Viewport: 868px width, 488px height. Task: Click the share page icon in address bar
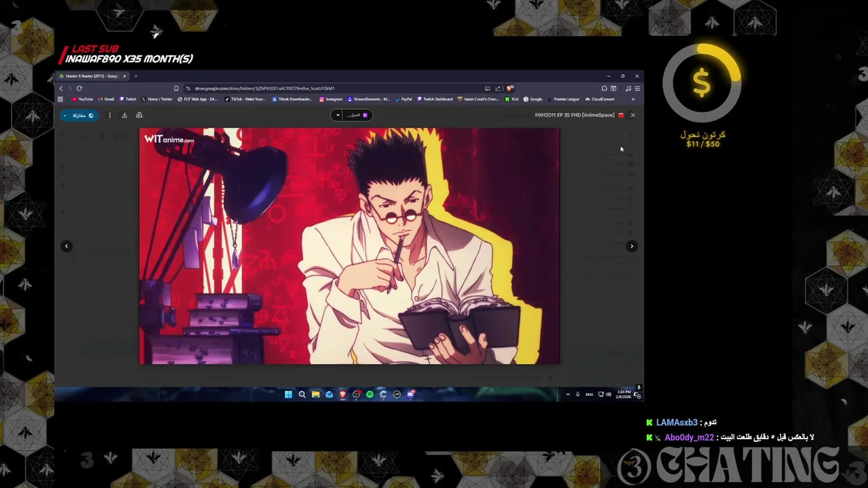click(498, 88)
